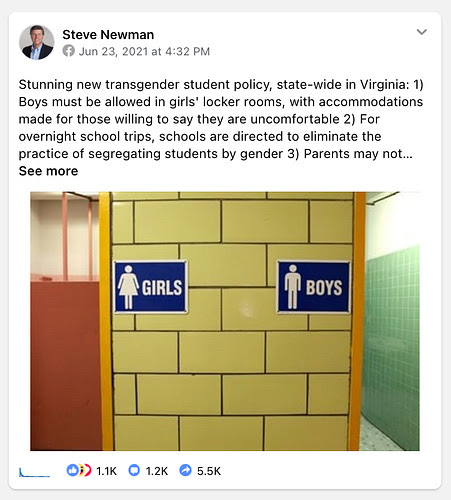Click the comment bubble icon
The height and width of the screenshot is (500, 451).
(x=134, y=470)
